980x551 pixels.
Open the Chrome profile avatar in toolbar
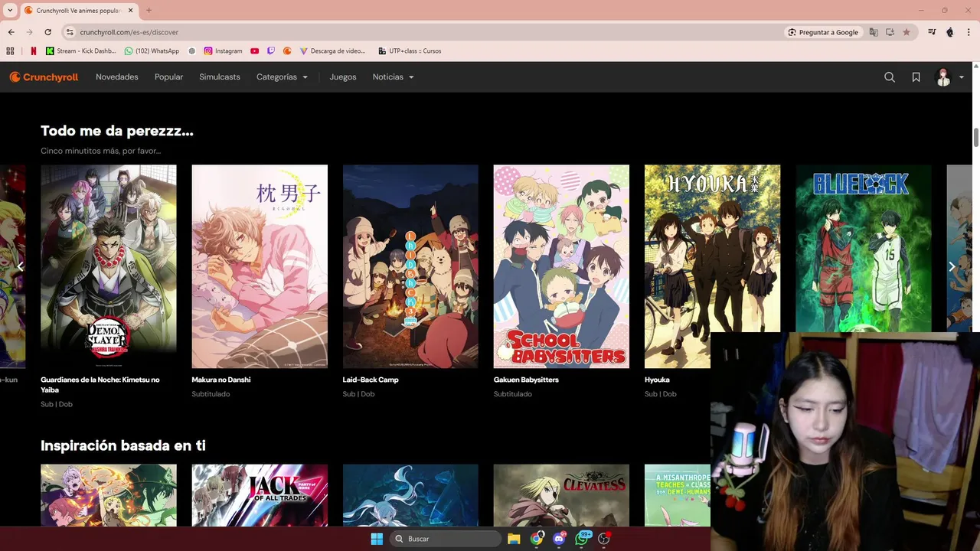pyautogui.click(x=950, y=32)
